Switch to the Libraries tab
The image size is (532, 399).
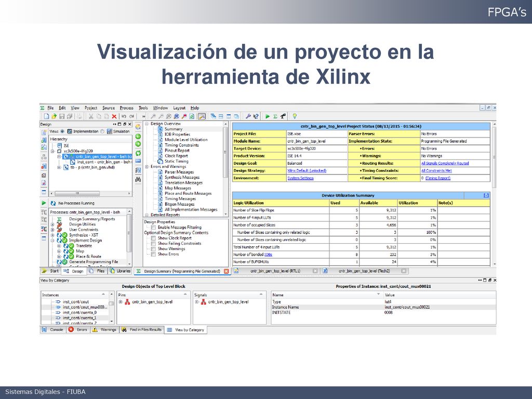tap(120, 271)
